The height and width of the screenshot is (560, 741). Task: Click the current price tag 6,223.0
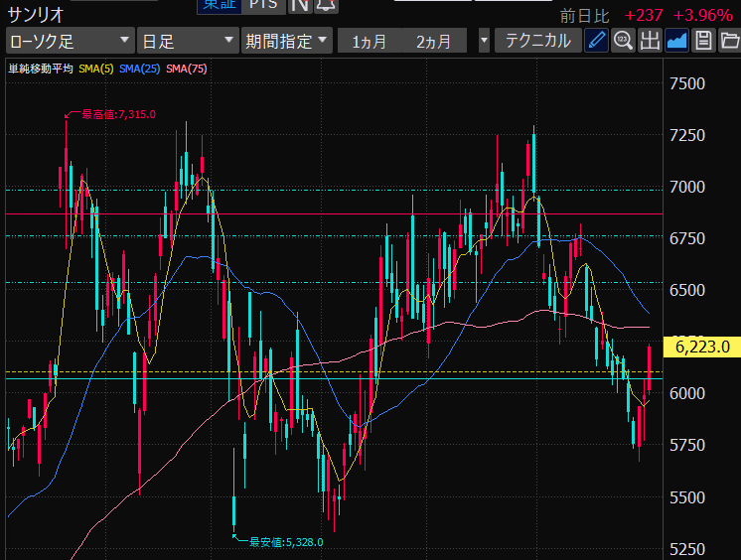pyautogui.click(x=702, y=347)
